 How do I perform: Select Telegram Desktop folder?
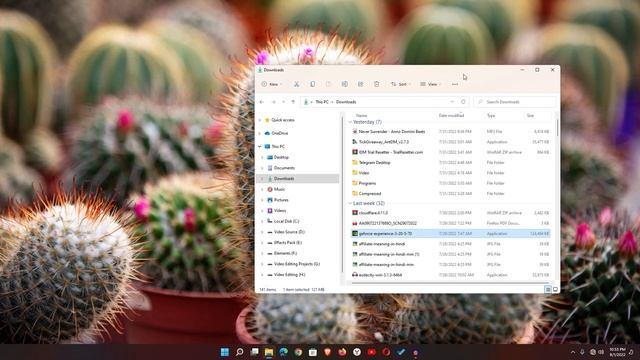click(x=451, y=162)
